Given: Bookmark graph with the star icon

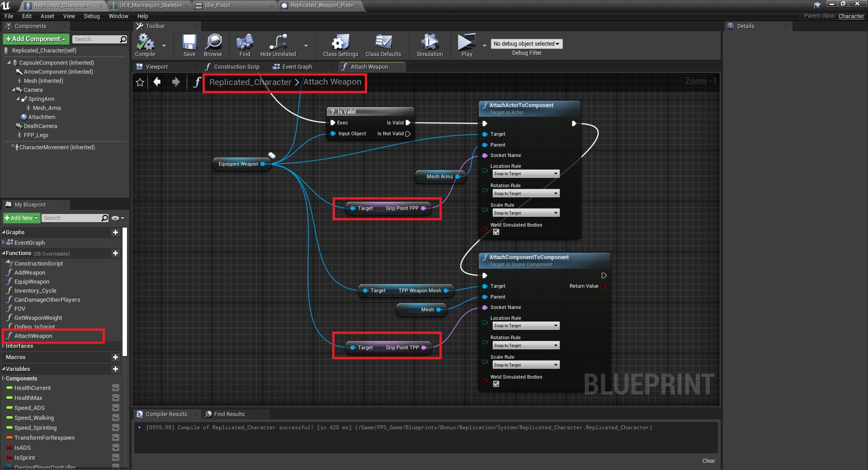Looking at the screenshot, I should 140,82.
